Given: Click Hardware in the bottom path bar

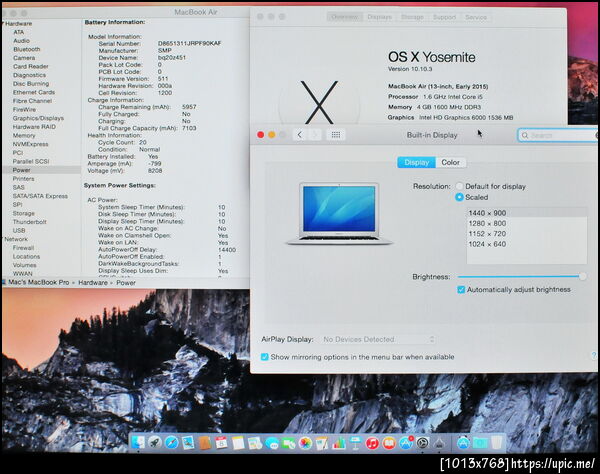Looking at the screenshot, I should pos(93,283).
